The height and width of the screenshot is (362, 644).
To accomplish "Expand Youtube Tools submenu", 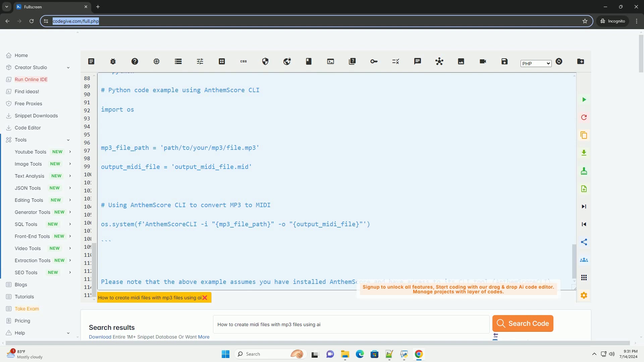I will [43, 152].
